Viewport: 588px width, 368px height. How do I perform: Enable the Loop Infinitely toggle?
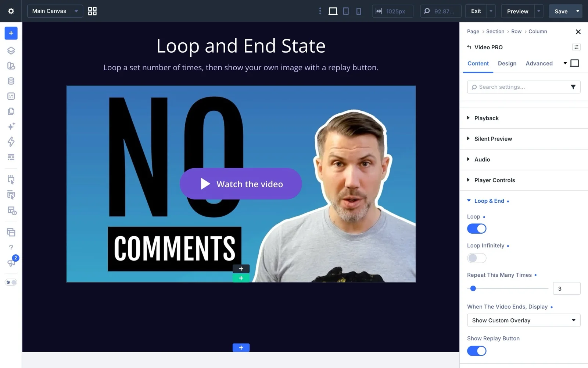477,258
